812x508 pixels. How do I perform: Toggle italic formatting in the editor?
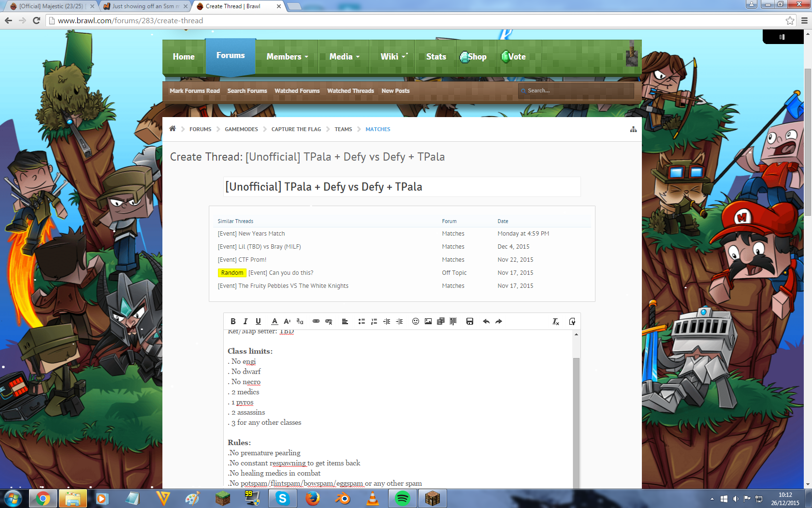(x=246, y=321)
